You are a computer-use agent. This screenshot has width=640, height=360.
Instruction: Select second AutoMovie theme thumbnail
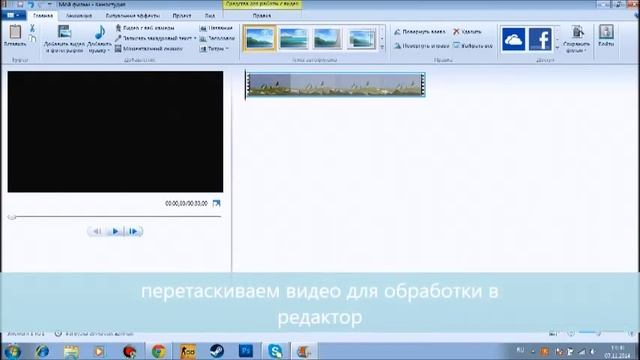tap(293, 38)
